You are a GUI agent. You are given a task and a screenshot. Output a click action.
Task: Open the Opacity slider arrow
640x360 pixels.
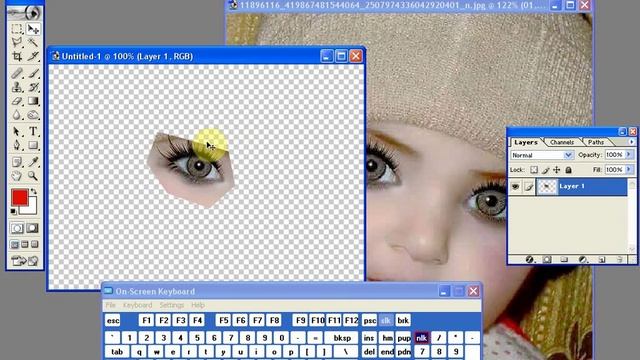coord(629,155)
